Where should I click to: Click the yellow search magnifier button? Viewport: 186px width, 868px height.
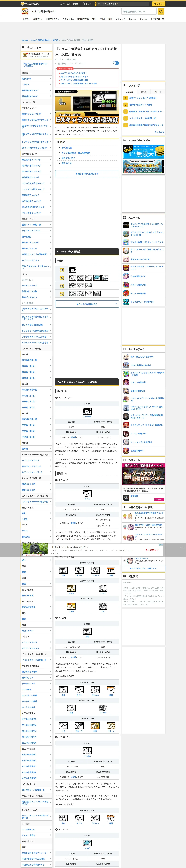(x=161, y=11)
